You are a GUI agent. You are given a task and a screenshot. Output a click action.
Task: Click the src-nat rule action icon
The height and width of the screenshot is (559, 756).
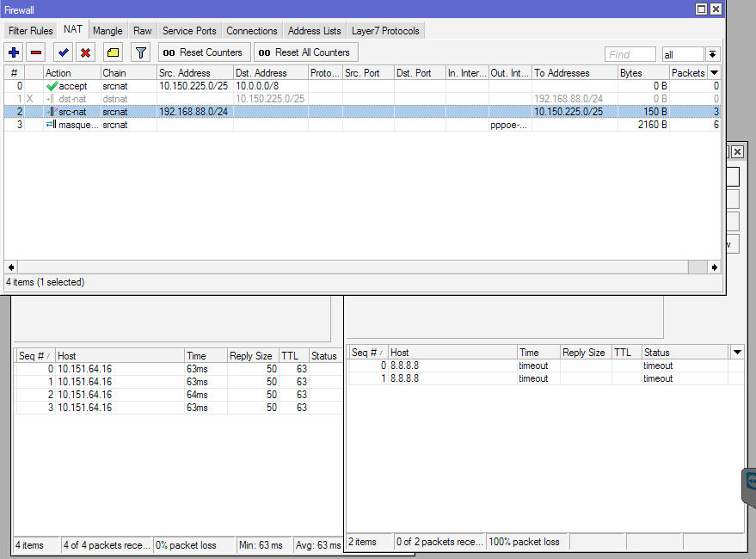[x=52, y=112]
